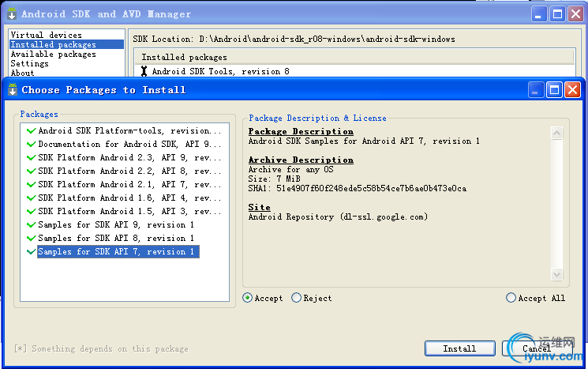This screenshot has height=369, width=588.
Task: Select SDK Platform Android 1.6, API 4 row
Action: [x=129, y=198]
